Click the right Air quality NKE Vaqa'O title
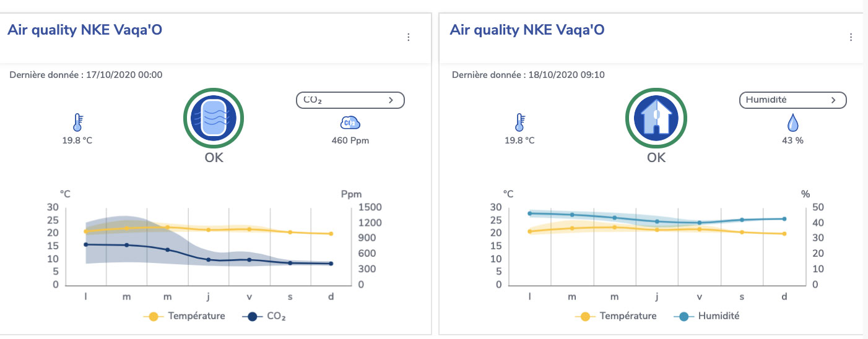The image size is (868, 339). [x=527, y=30]
